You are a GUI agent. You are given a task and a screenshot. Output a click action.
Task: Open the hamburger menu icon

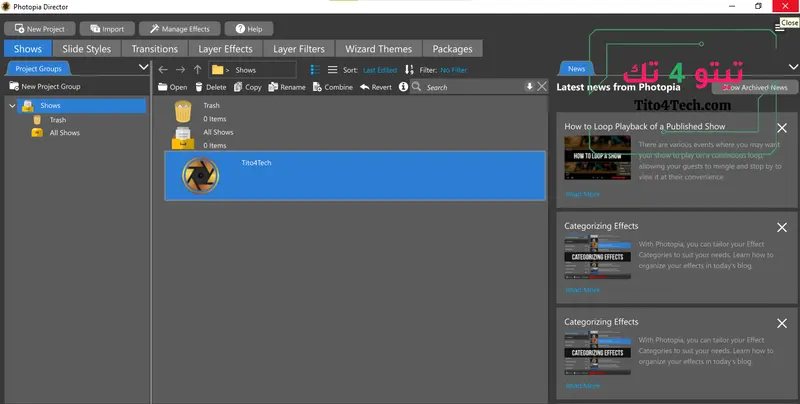779,28
